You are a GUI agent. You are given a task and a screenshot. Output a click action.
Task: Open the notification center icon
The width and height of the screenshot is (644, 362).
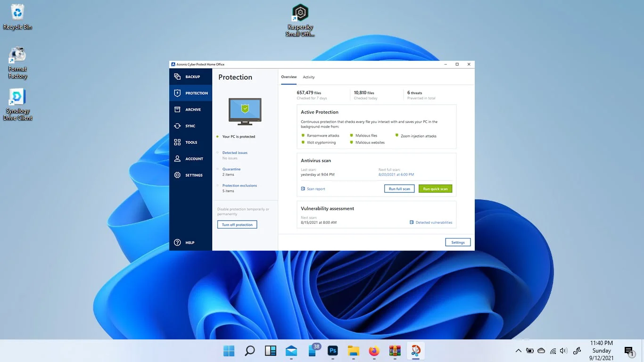pyautogui.click(x=629, y=351)
